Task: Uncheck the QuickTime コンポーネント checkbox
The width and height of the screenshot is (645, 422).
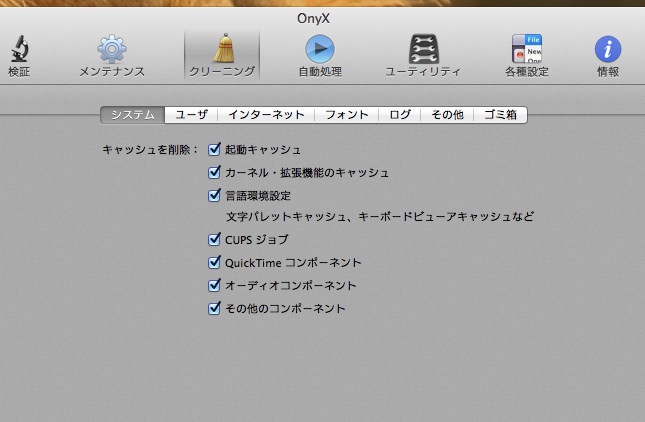Action: point(214,262)
